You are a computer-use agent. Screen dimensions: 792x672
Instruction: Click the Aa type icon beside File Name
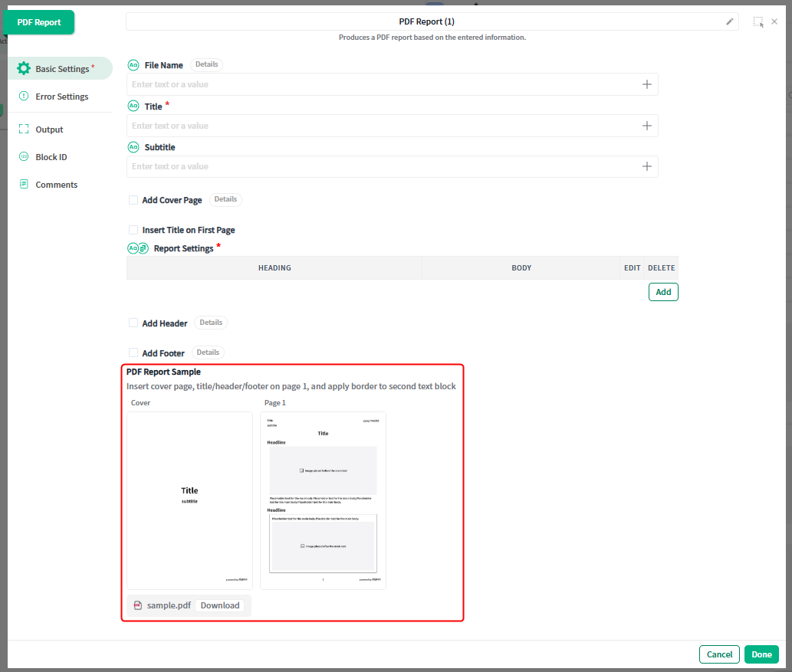[133, 65]
